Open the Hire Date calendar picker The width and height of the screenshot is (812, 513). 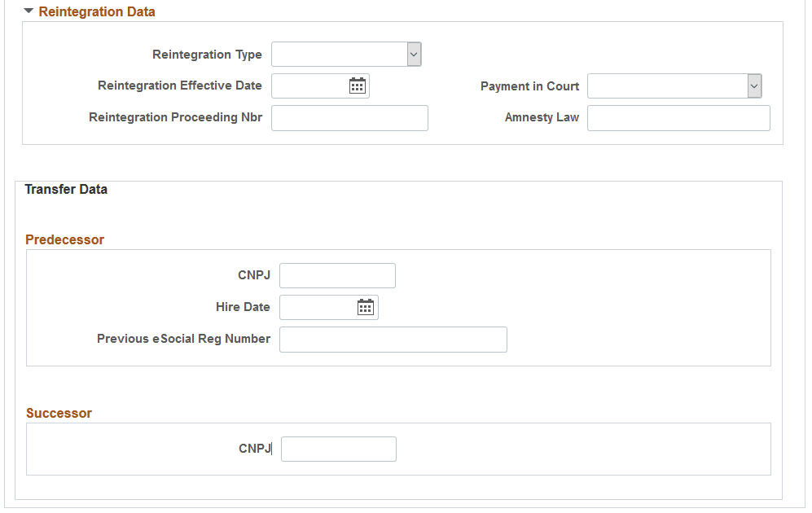tap(366, 308)
